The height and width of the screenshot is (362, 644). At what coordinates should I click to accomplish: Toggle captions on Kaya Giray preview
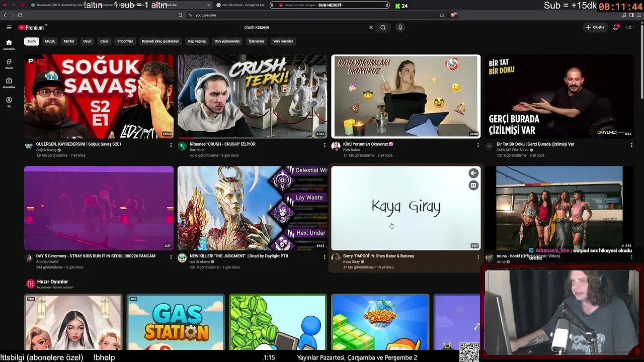tap(473, 186)
